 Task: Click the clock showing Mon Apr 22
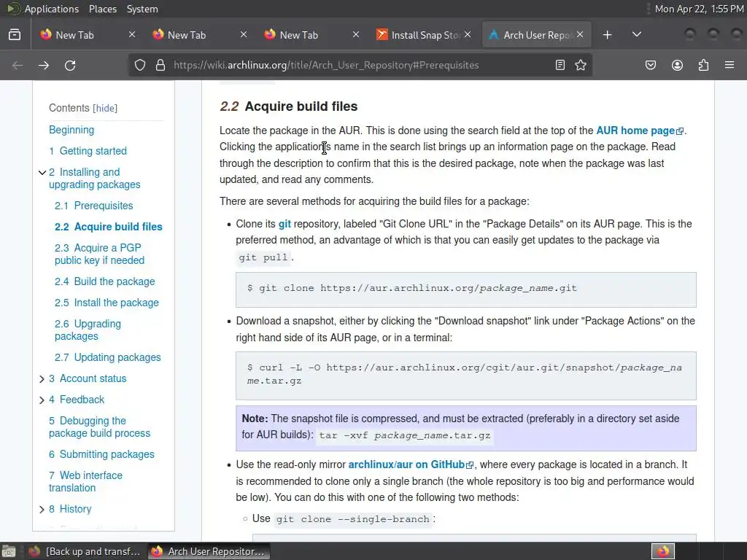pyautogui.click(x=700, y=9)
